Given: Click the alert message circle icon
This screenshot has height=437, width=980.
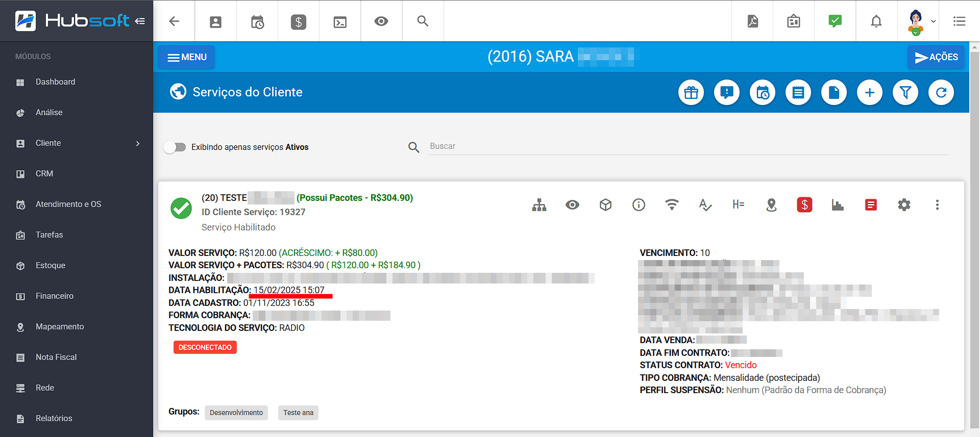Looking at the screenshot, I should coord(727,92).
